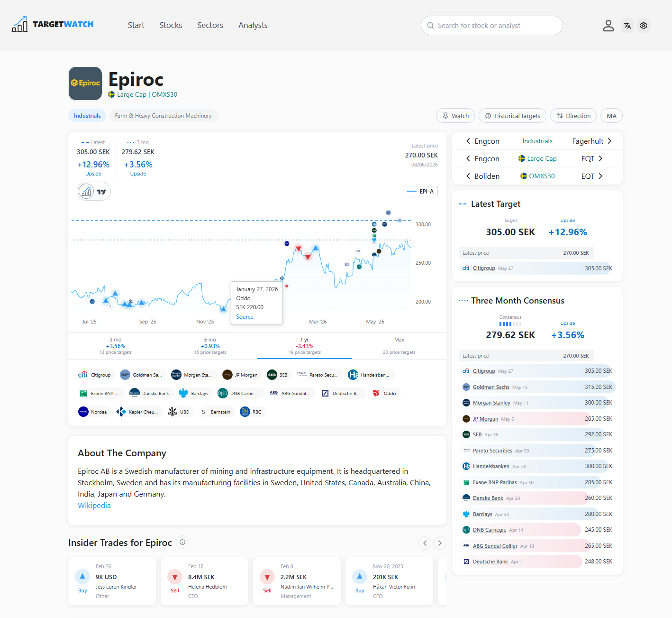672x618 pixels.
Task: Open Historical targets
Action: [512, 116]
